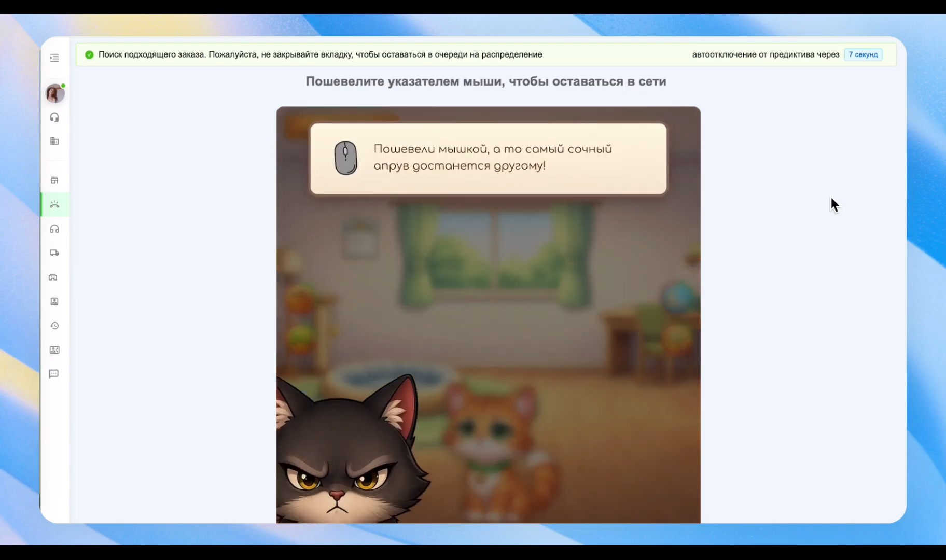Open the contact badge icon
Viewport: 946px width, 560px height.
pyautogui.click(x=54, y=301)
